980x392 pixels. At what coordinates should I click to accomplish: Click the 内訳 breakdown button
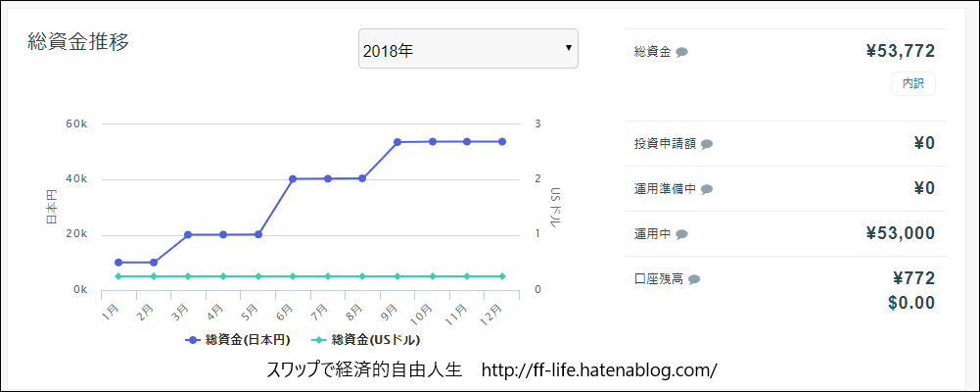tap(913, 83)
